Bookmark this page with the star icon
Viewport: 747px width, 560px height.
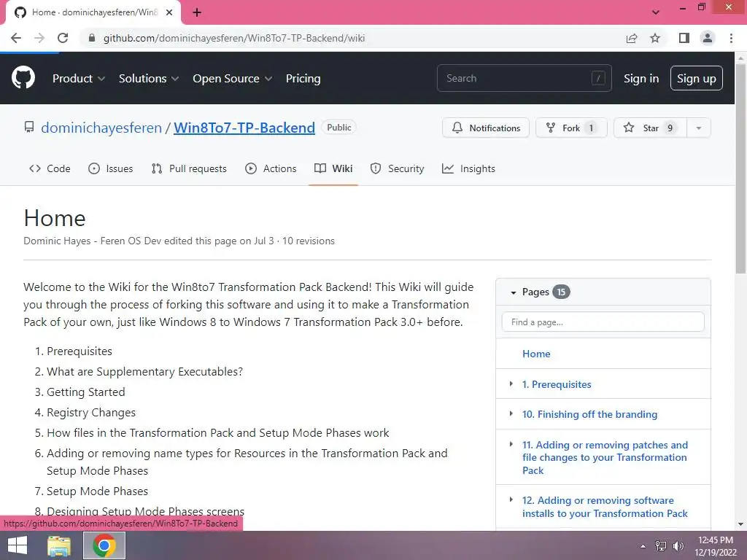pos(655,38)
